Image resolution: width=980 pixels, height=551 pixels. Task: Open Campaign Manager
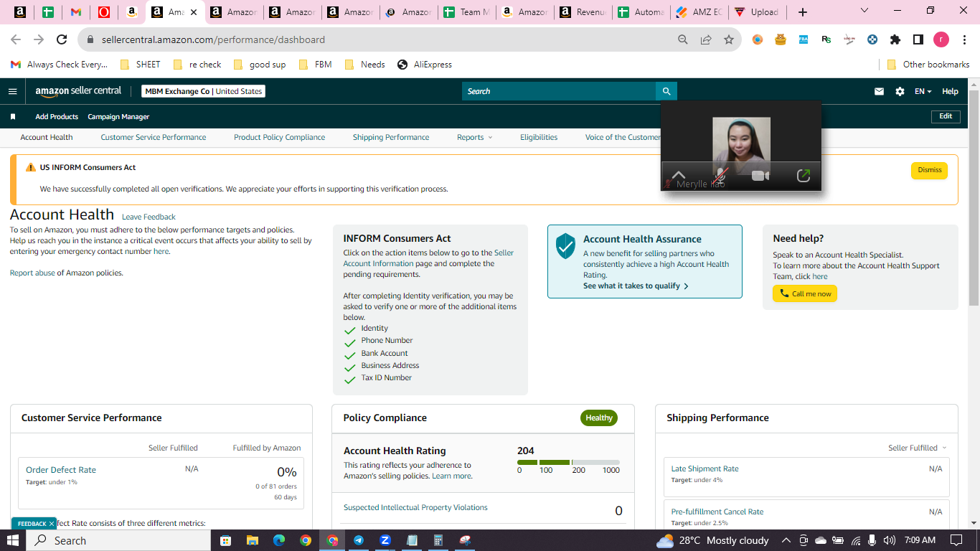[x=118, y=116]
